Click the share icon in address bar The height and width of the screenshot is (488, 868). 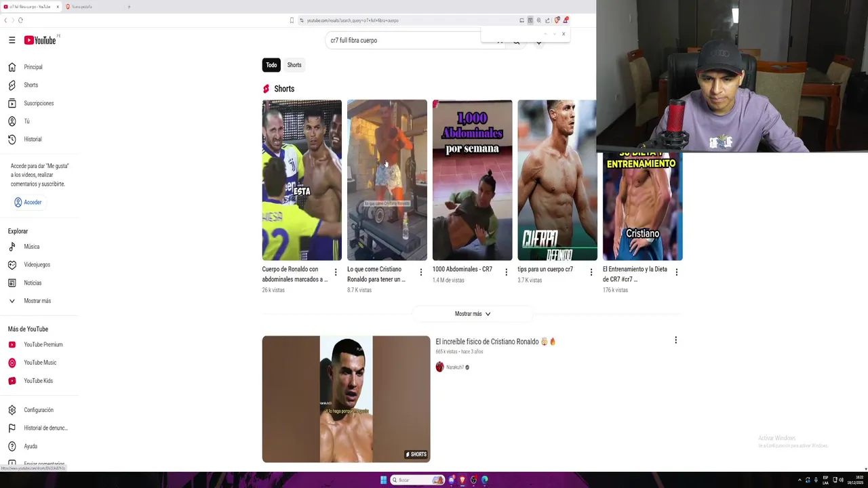click(547, 20)
